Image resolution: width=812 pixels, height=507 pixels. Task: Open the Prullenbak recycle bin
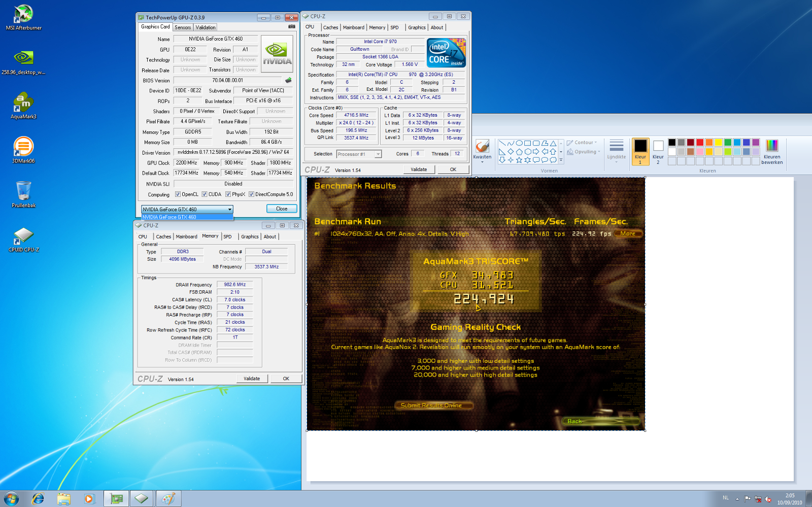(x=23, y=194)
